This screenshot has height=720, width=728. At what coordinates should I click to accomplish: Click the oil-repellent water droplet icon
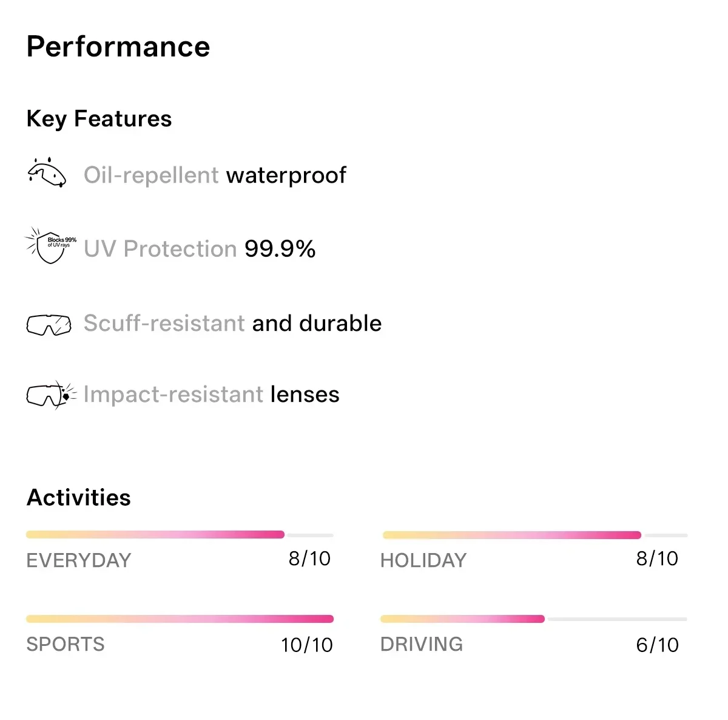click(47, 172)
